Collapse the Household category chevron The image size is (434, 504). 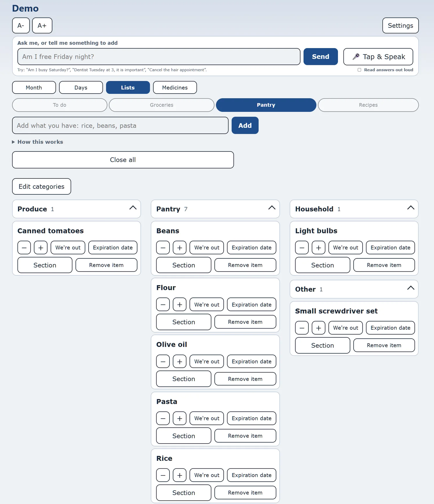coord(411,208)
